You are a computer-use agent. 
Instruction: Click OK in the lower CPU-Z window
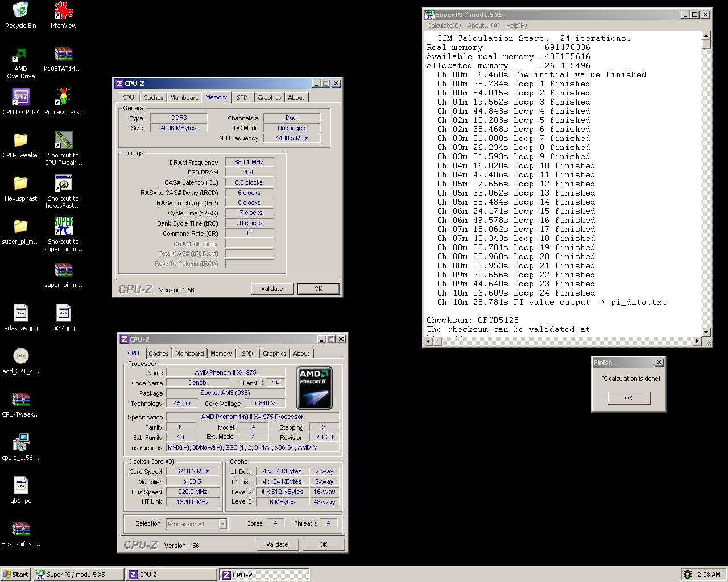click(x=323, y=544)
